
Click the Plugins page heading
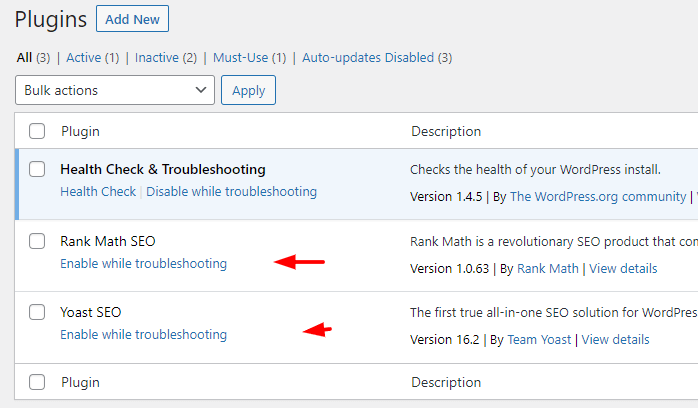[x=51, y=20]
